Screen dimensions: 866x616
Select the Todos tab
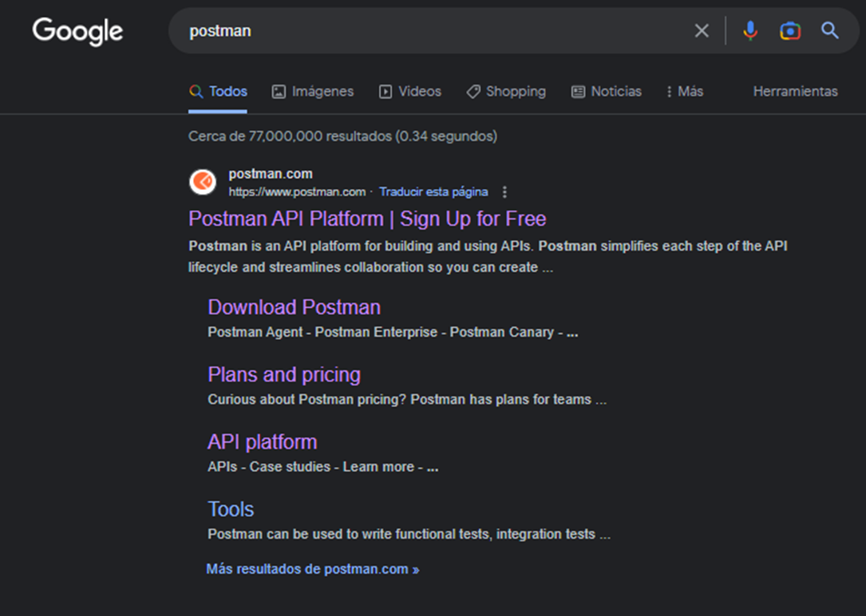click(219, 92)
